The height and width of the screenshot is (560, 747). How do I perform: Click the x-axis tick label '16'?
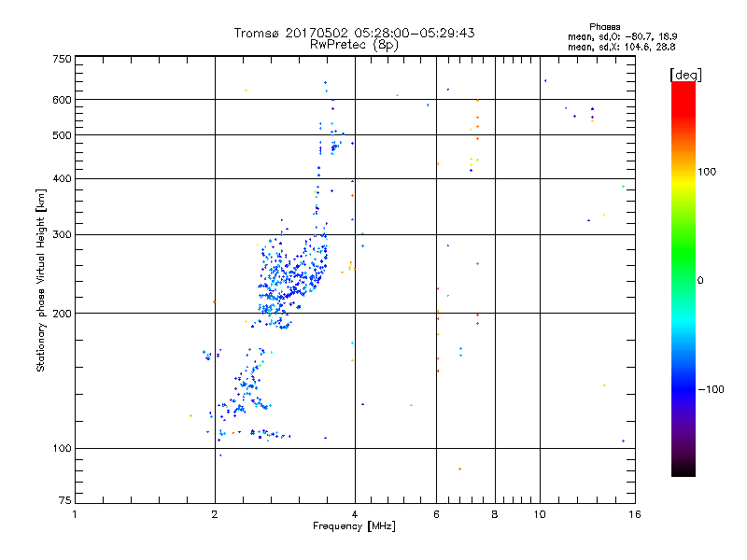(635, 514)
